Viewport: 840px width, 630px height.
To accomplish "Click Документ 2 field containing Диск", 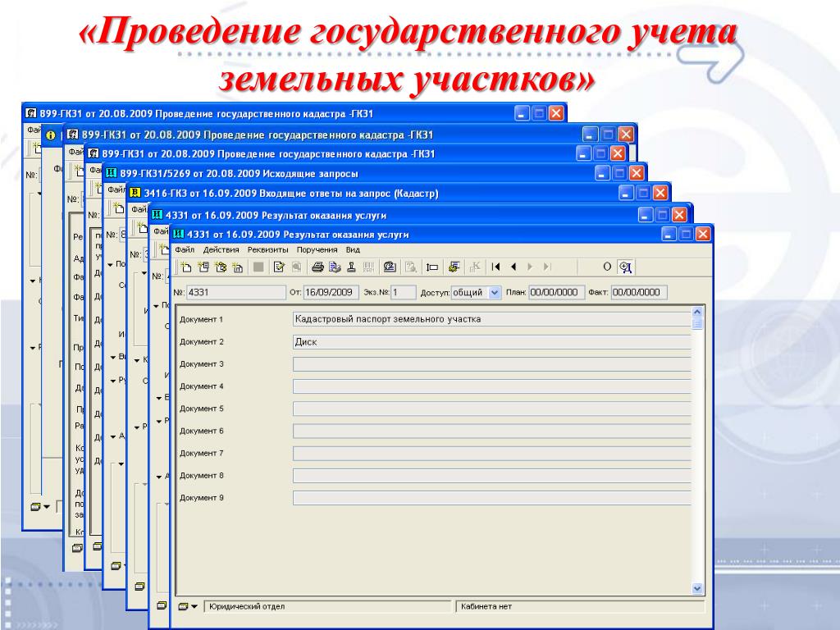I will 492,342.
